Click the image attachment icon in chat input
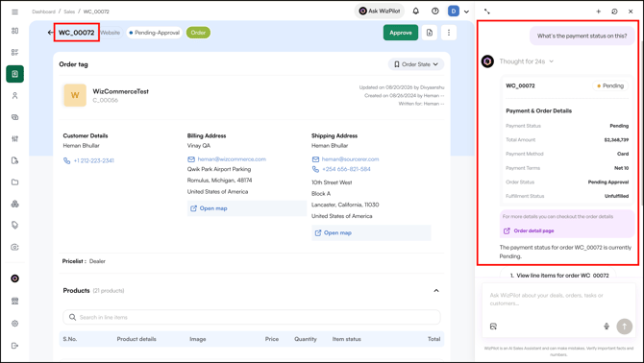Image resolution: width=644 pixels, height=363 pixels. [x=493, y=327]
